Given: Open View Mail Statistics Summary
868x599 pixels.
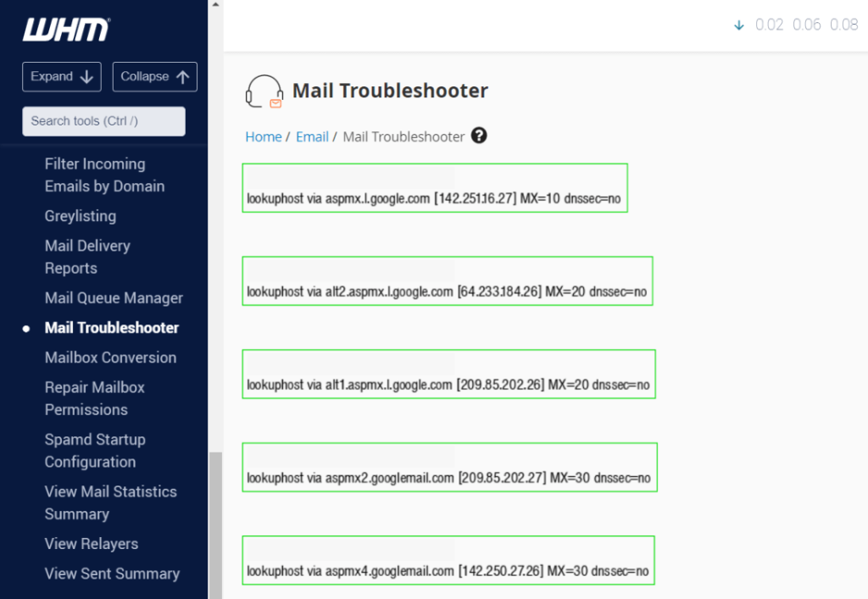Looking at the screenshot, I should click(110, 502).
